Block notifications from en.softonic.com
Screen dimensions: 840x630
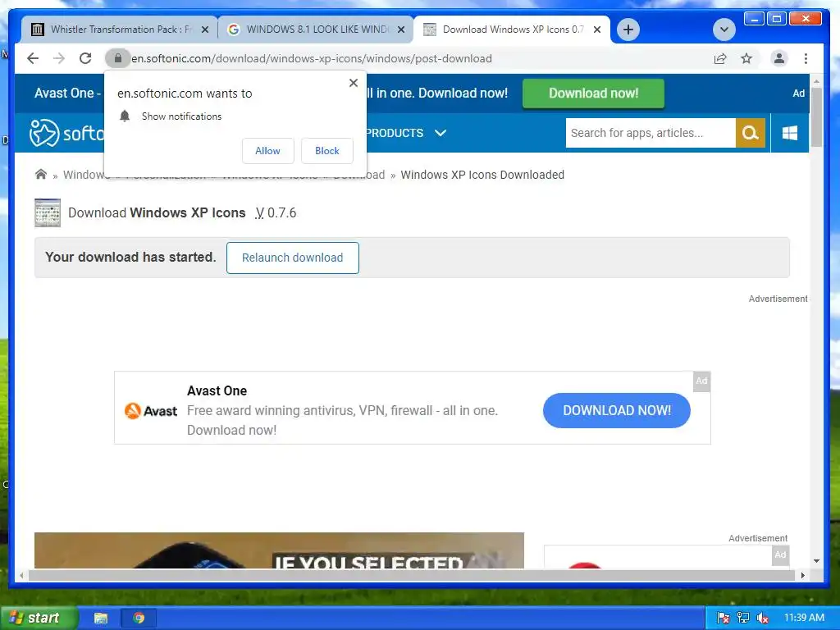(x=327, y=151)
